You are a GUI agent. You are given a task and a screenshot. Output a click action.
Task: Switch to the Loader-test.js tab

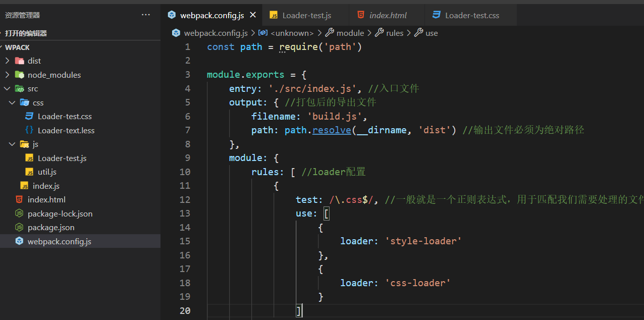pyautogui.click(x=306, y=15)
